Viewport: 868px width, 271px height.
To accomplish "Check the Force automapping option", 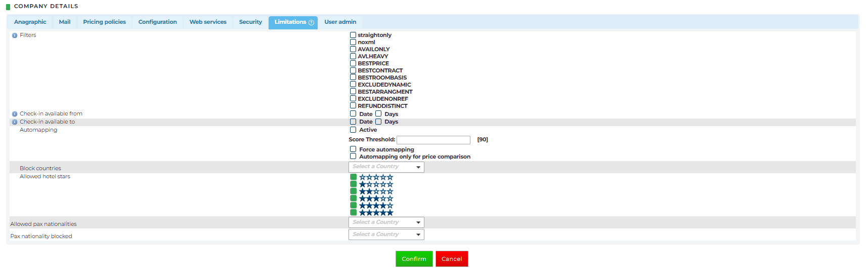I will point(353,149).
